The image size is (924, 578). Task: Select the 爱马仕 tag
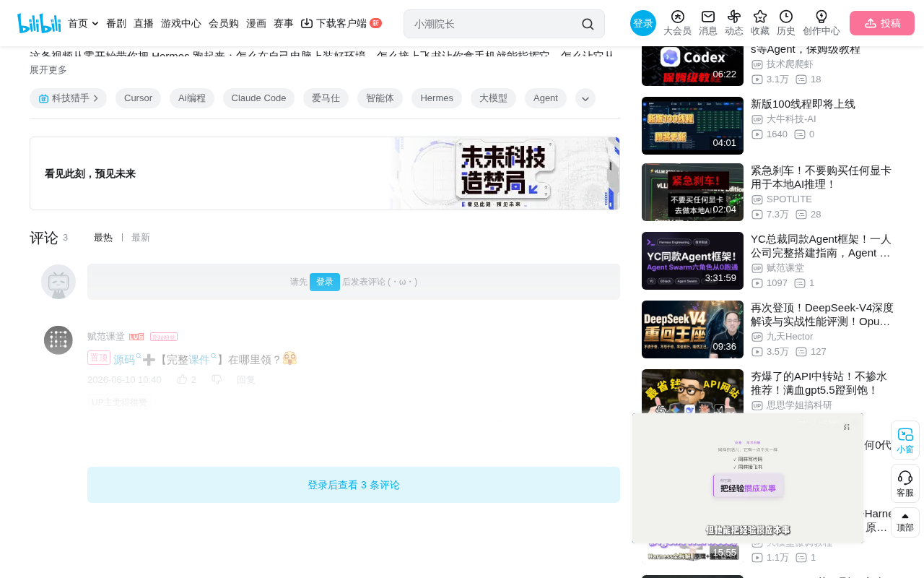[x=326, y=98]
